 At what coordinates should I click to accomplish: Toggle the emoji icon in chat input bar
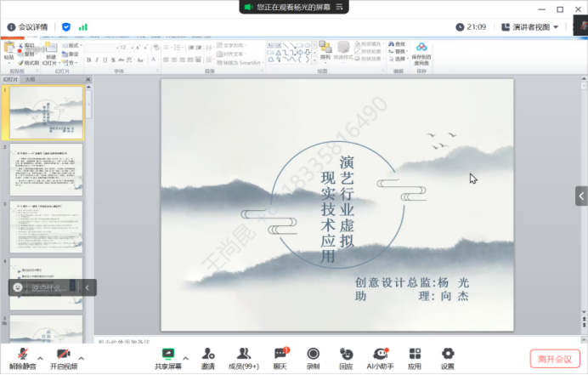[18, 287]
